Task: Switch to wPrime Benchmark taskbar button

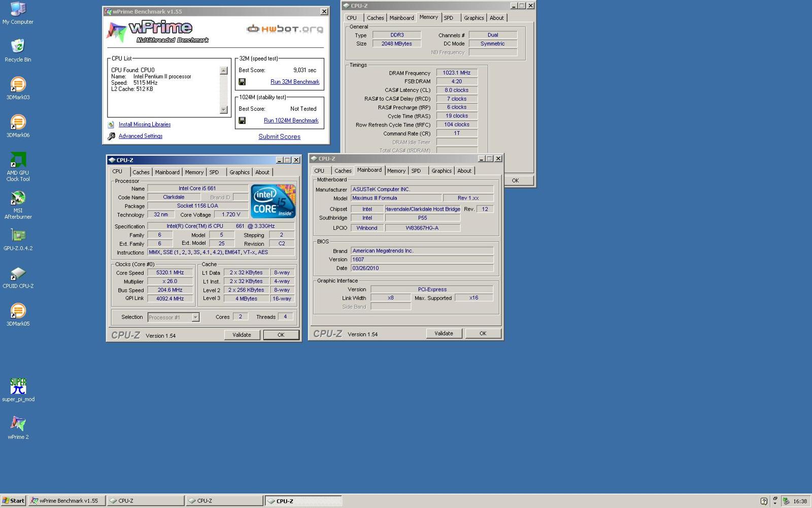Action: pyautogui.click(x=66, y=501)
